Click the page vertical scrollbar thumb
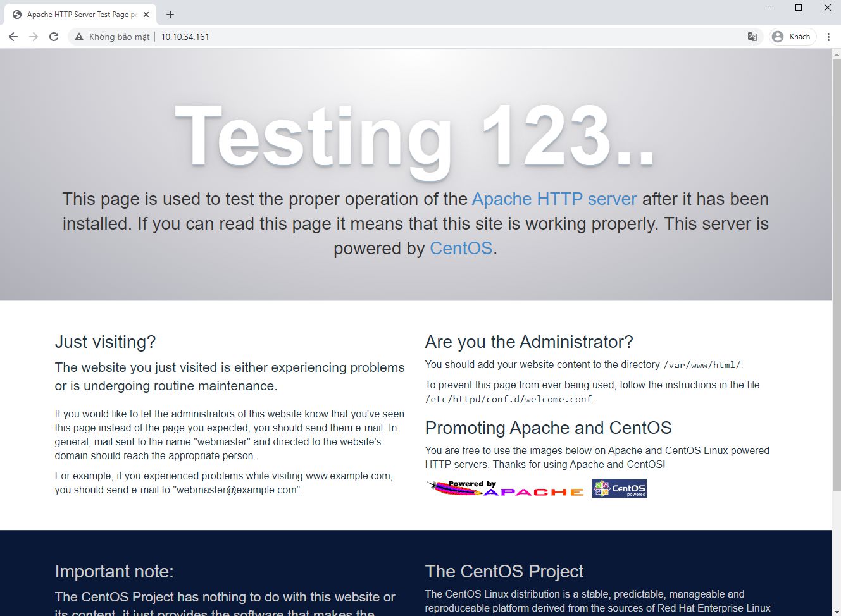The width and height of the screenshot is (841, 616). click(x=836, y=274)
